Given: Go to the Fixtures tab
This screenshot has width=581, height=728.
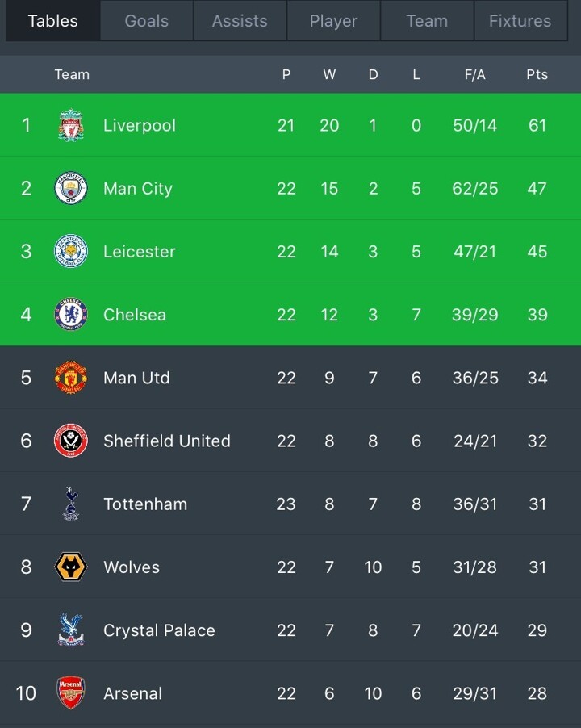Looking at the screenshot, I should tap(520, 21).
